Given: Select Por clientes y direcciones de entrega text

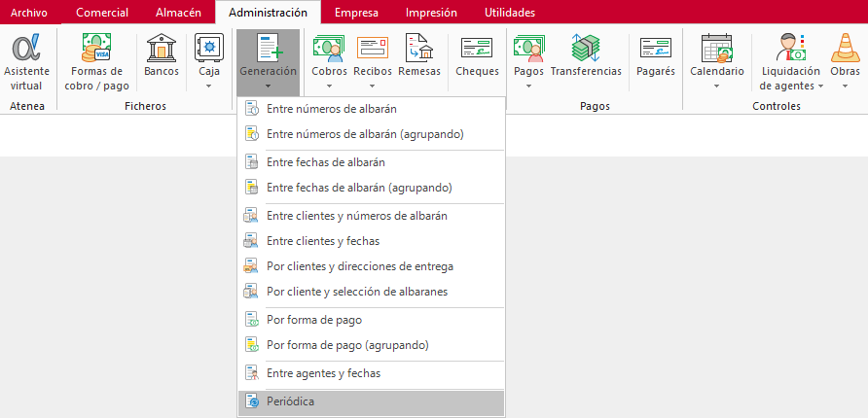Looking at the screenshot, I should coord(360,266).
